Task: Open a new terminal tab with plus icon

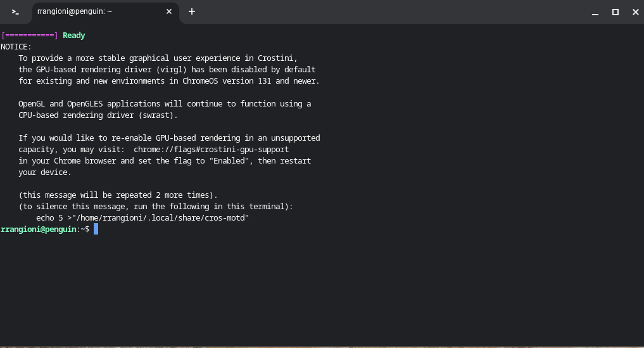Action: (x=192, y=11)
